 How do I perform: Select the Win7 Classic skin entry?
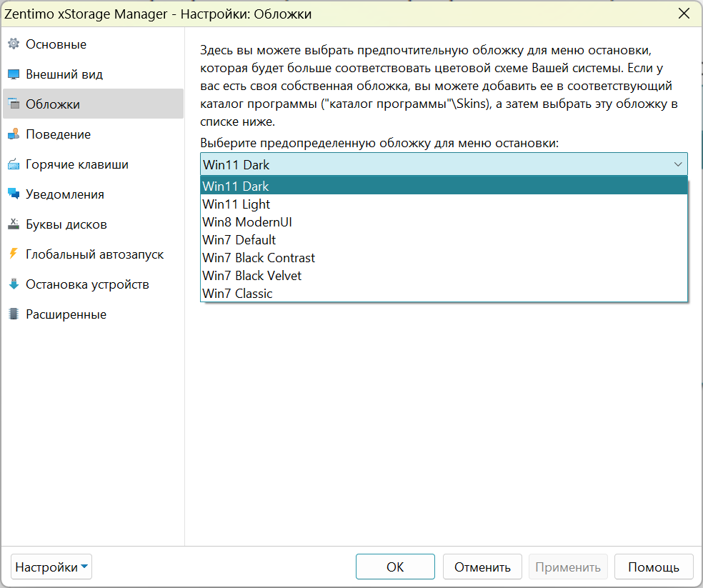tap(444, 294)
